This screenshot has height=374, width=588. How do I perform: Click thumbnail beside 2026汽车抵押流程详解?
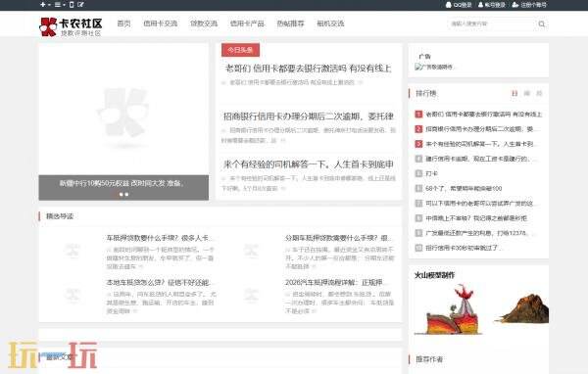pos(251,296)
